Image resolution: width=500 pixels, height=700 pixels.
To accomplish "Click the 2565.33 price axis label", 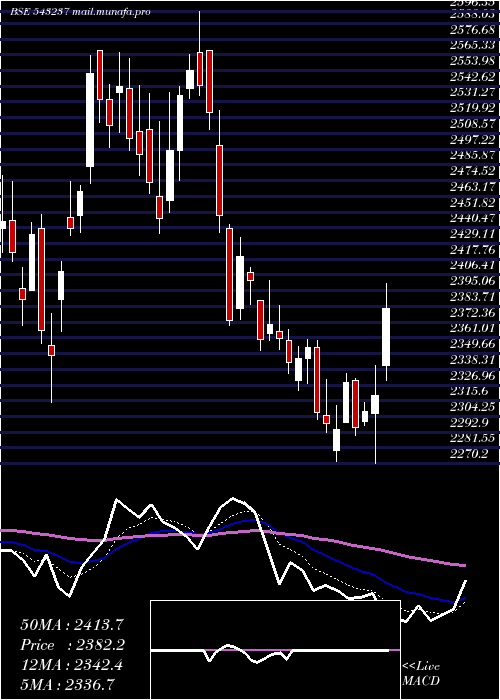I will (472, 46).
